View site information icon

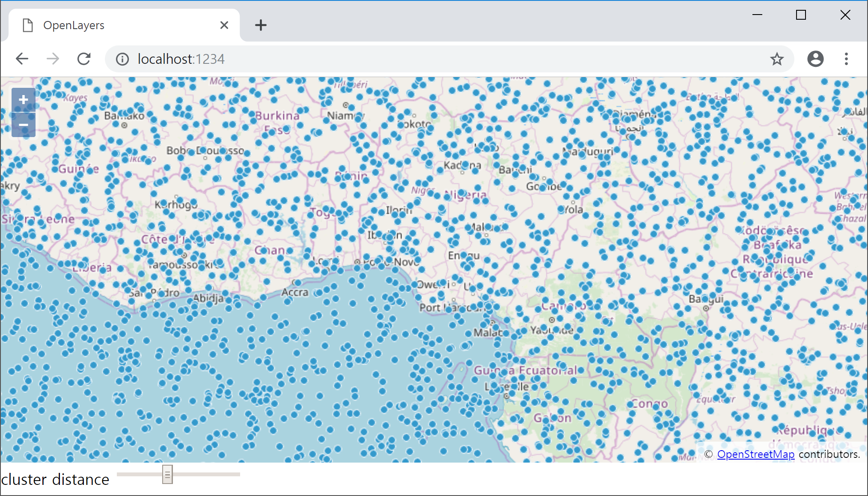(122, 59)
